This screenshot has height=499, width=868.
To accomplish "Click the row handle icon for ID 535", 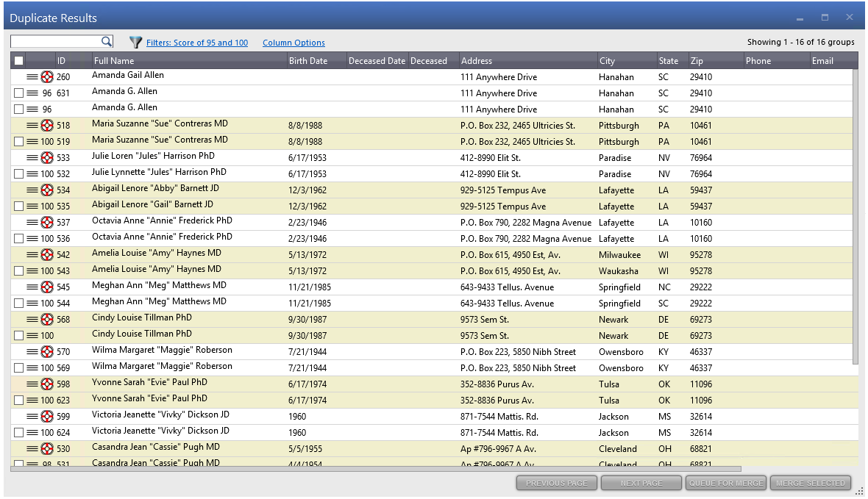I will click(32, 207).
